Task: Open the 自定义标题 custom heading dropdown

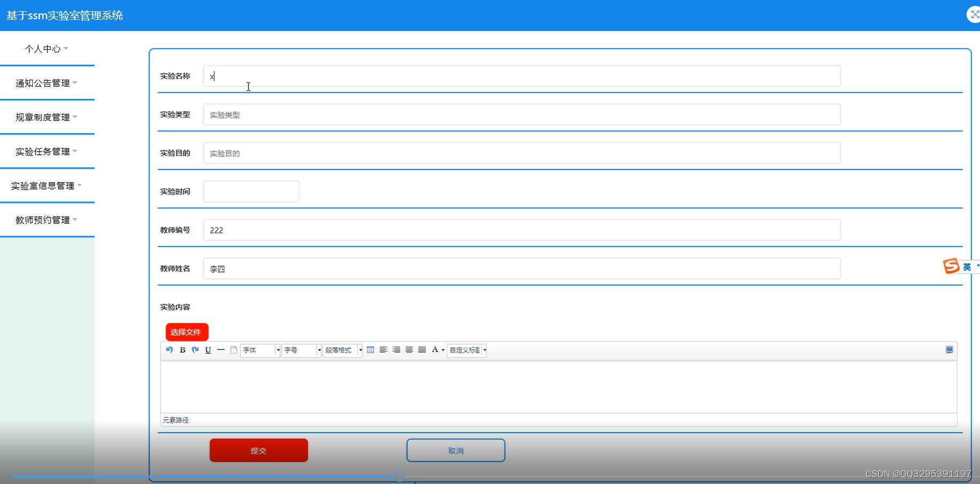Action: click(466, 350)
